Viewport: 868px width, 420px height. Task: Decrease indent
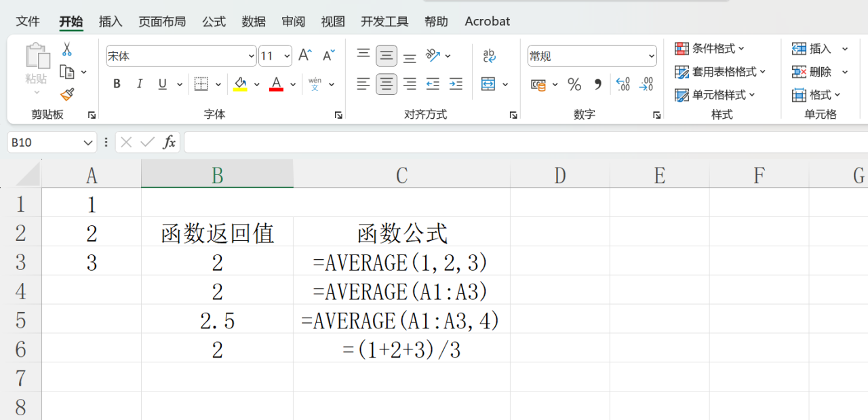click(433, 84)
